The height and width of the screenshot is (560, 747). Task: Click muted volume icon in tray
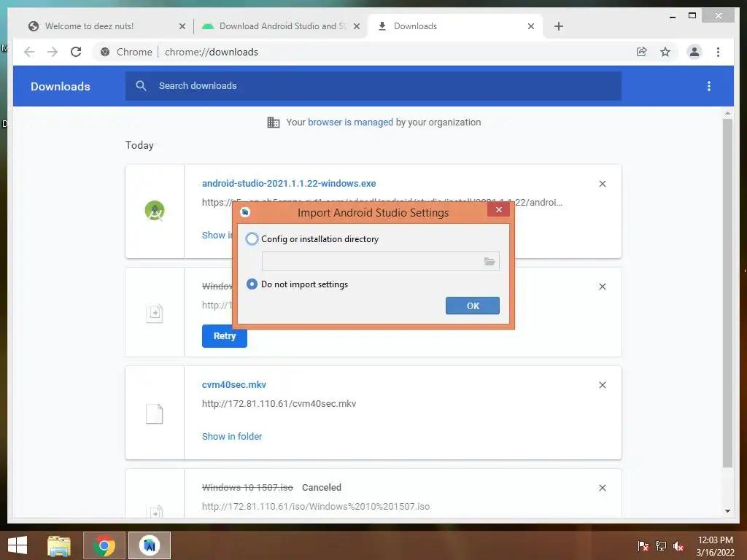[678, 545]
